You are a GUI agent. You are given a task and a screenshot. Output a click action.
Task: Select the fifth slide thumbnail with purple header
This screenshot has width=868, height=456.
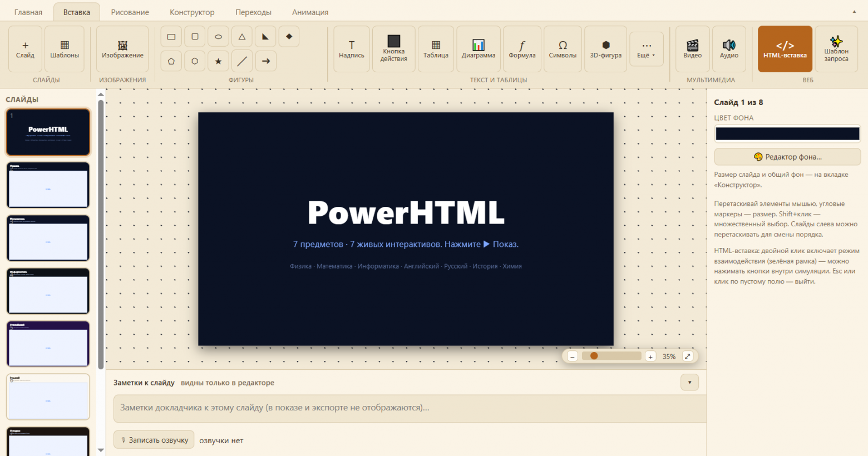tap(48, 344)
